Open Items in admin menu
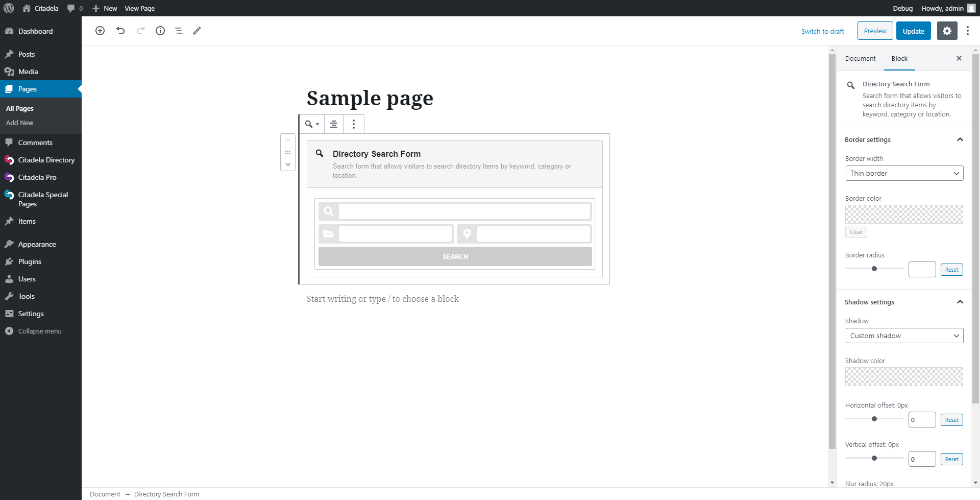Image resolution: width=980 pixels, height=500 pixels. [x=41, y=221]
